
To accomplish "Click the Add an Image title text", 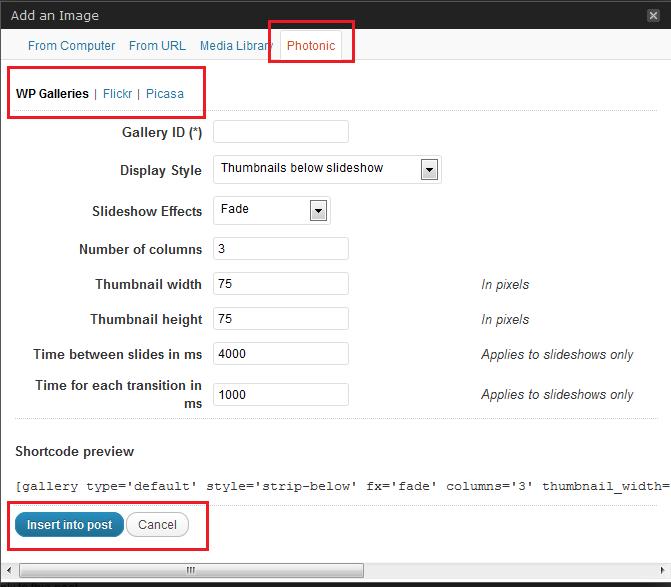I will [55, 16].
